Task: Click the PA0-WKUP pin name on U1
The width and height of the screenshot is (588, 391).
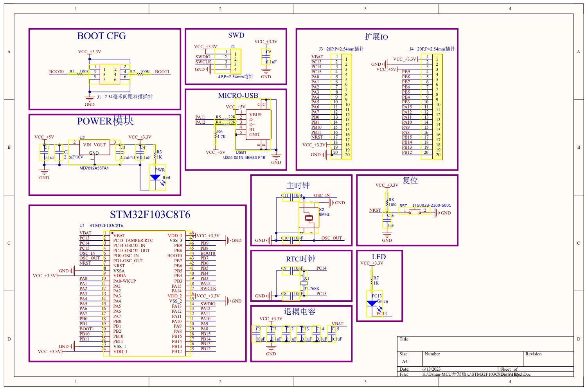Action: point(124,281)
